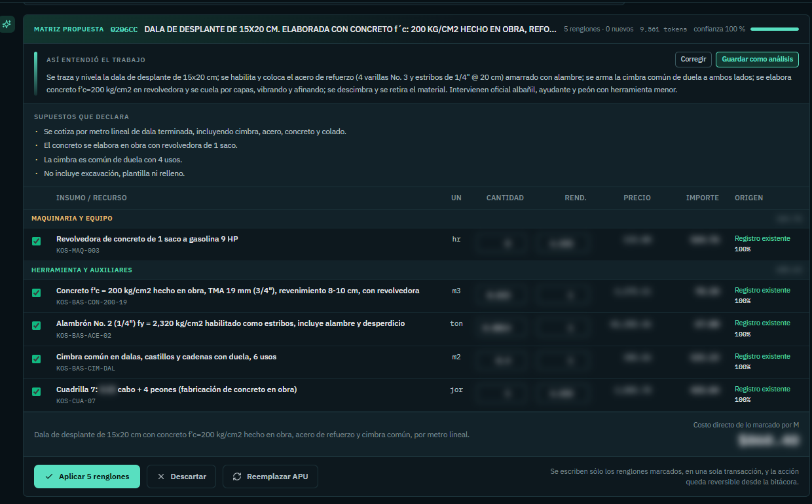This screenshot has width=812, height=504.
Task: Uncheck the Revolvedora de concreto row checkbox
Action: point(37,242)
